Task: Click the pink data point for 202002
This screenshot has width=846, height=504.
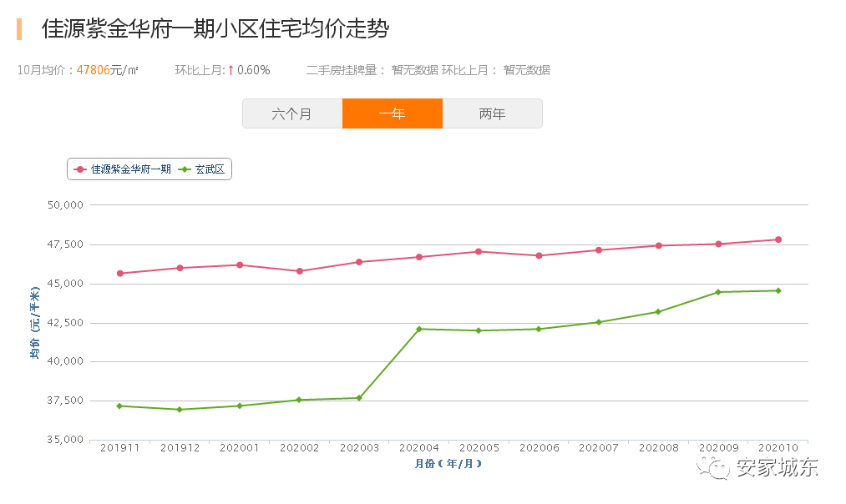Action: click(300, 271)
